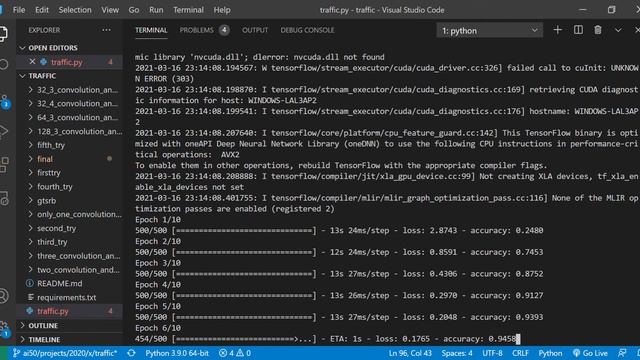Screen dimensions: 640x360
Task: Change line endings via CRLF
Action: click(520, 353)
